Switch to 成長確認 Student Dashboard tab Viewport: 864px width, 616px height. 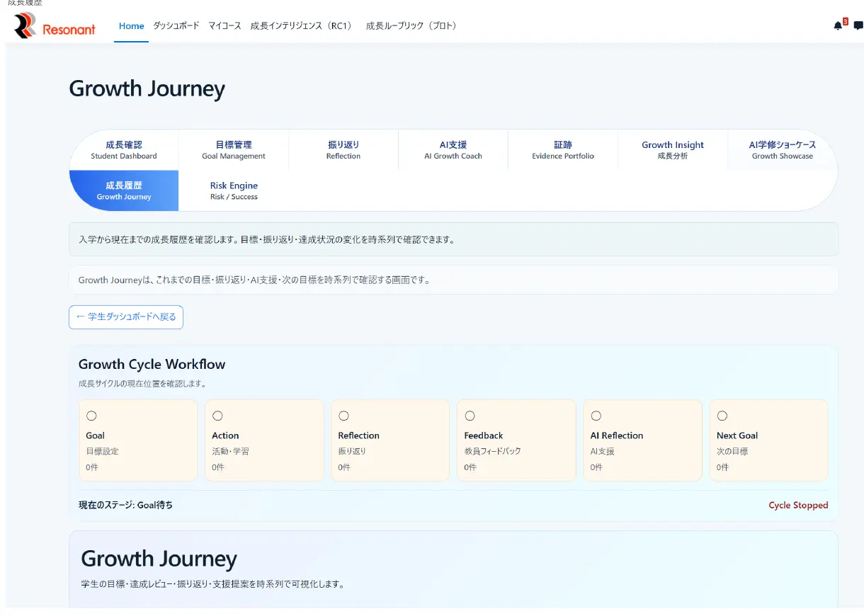coord(124,150)
